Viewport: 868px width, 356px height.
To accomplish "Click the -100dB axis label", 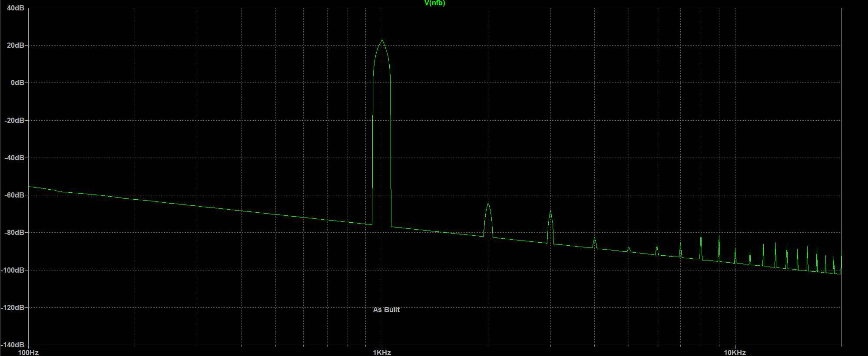I will 13,270.
